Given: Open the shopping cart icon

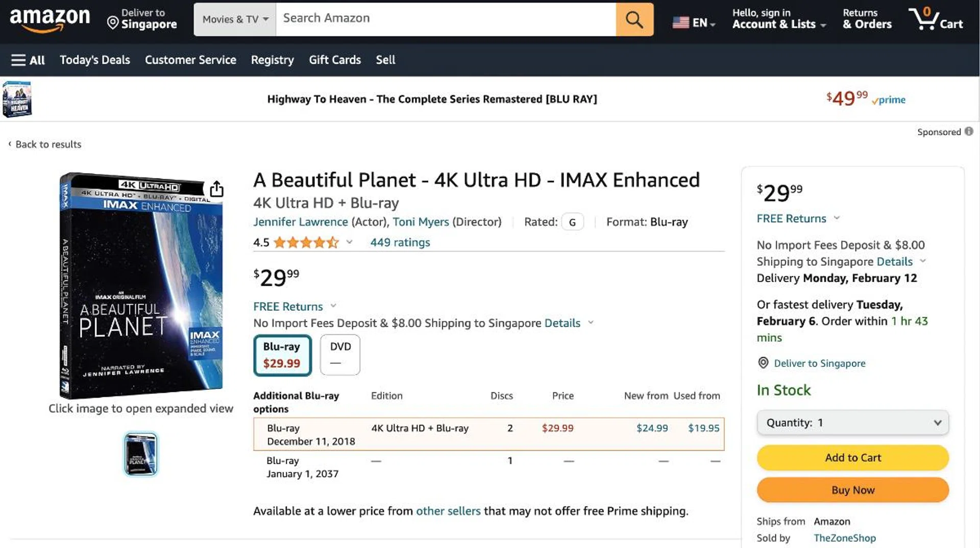Looking at the screenshot, I should click(x=935, y=19).
